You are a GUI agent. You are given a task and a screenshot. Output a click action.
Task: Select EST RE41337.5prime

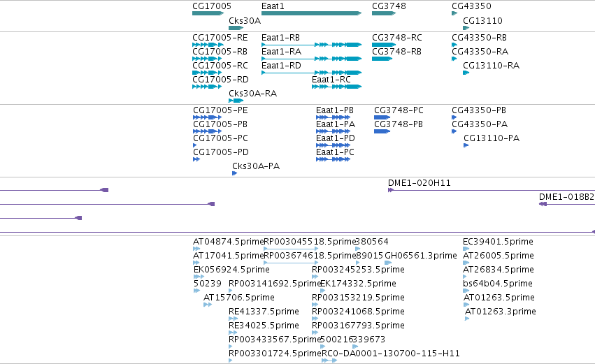click(x=264, y=312)
